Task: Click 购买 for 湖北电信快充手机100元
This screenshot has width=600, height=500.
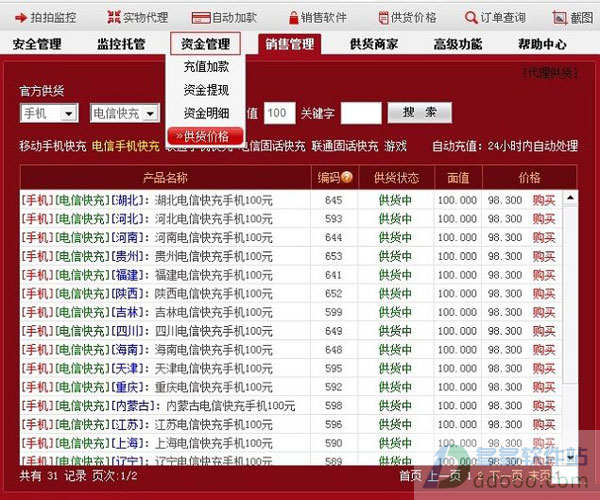Action: coord(544,200)
